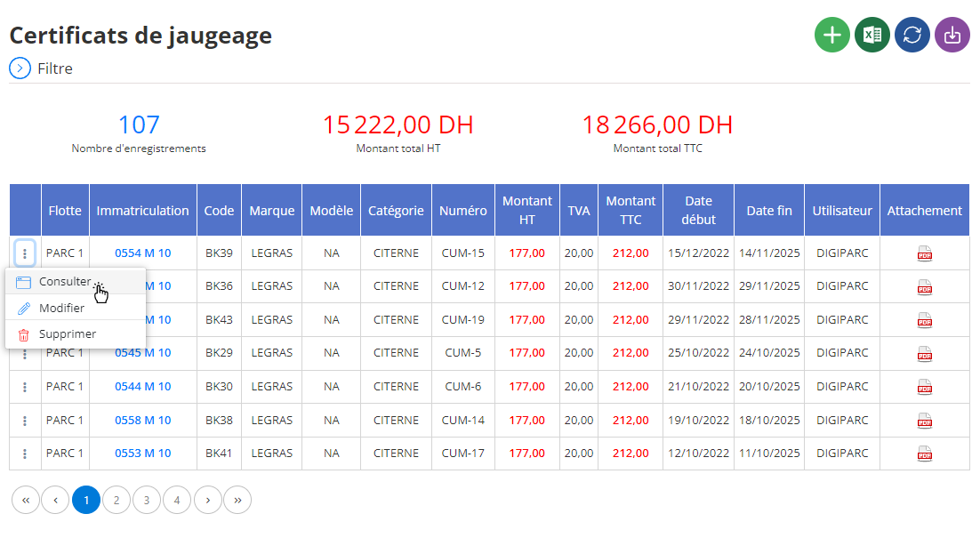Open row menu for BK39 certificate
Viewport: 980px width, 538px height.
click(x=25, y=253)
